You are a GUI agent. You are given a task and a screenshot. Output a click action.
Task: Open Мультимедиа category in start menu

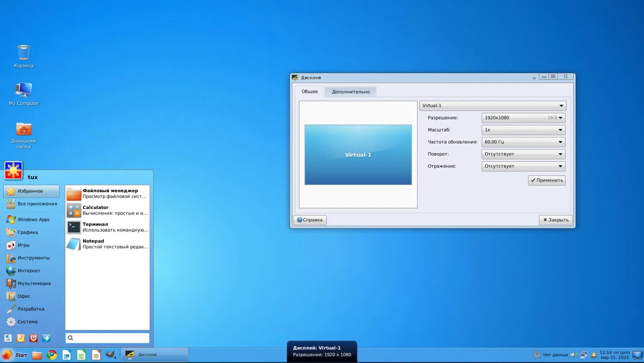click(x=31, y=283)
